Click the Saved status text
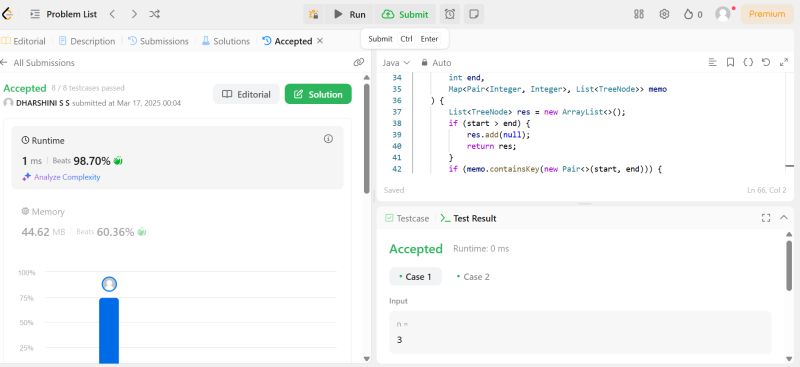This screenshot has height=367, width=800. [x=394, y=190]
